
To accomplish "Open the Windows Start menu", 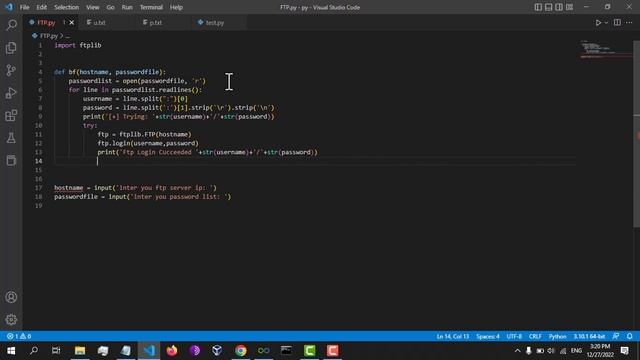I will 11,351.
